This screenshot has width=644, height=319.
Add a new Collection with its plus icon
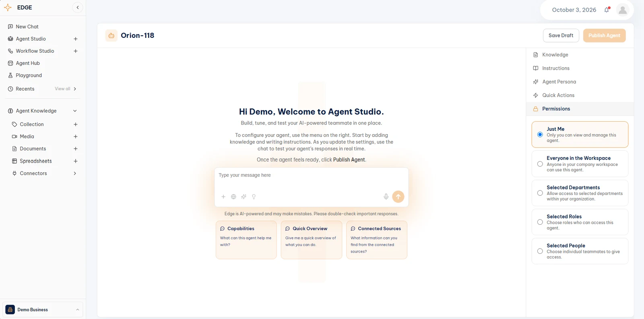coord(76,124)
